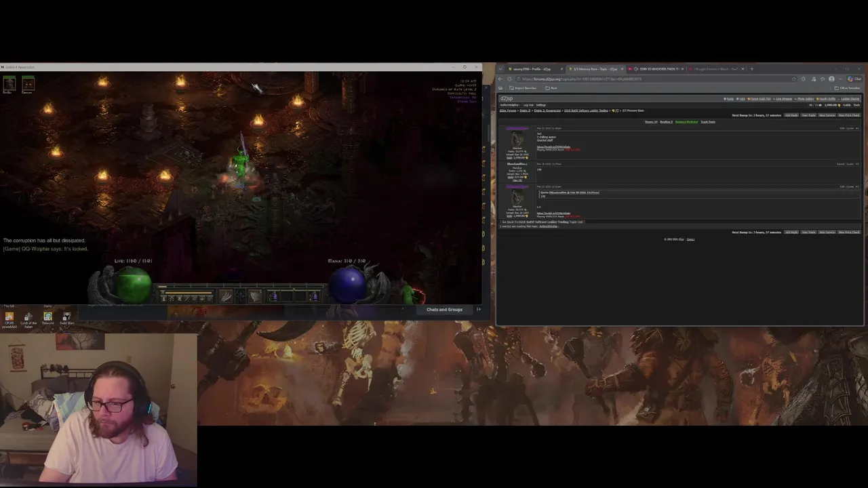
Task: Report the second post
Action: tap(840, 164)
